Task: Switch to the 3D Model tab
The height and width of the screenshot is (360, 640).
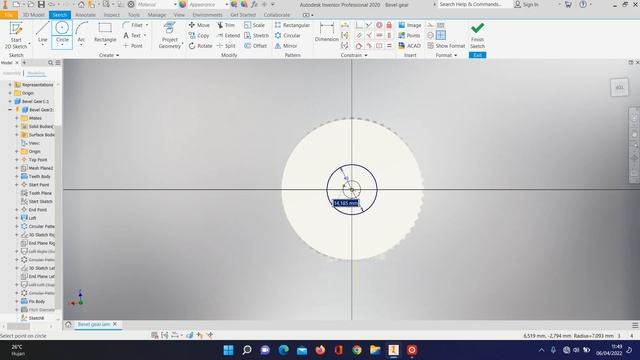Action: (33, 15)
